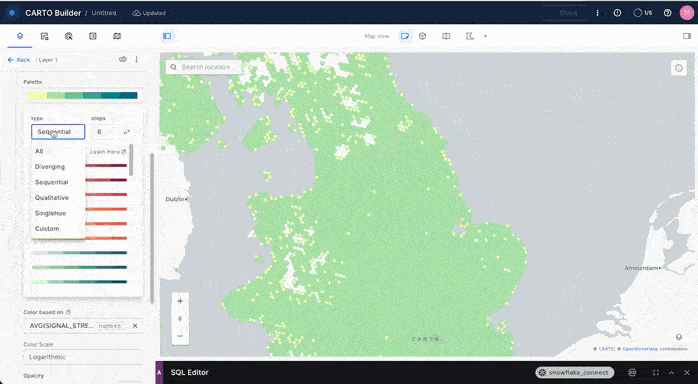Open the header three-dot more menu
This screenshot has height=384, width=698.
[598, 13]
